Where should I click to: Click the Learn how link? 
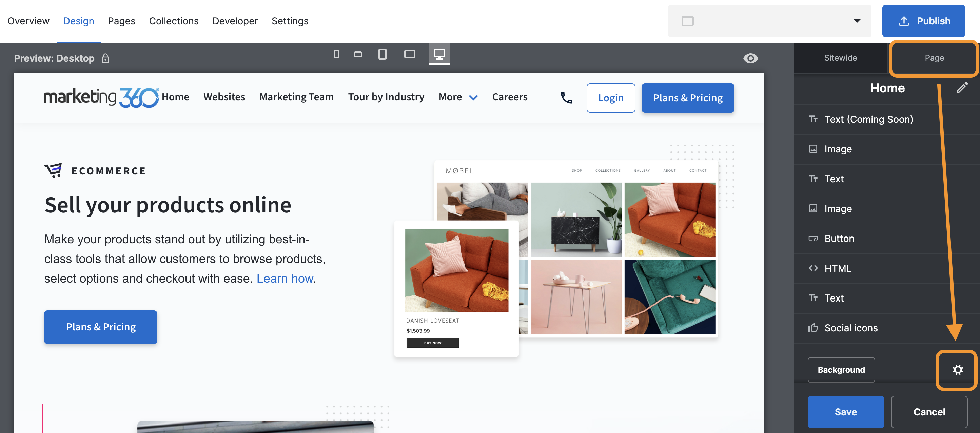(x=285, y=278)
